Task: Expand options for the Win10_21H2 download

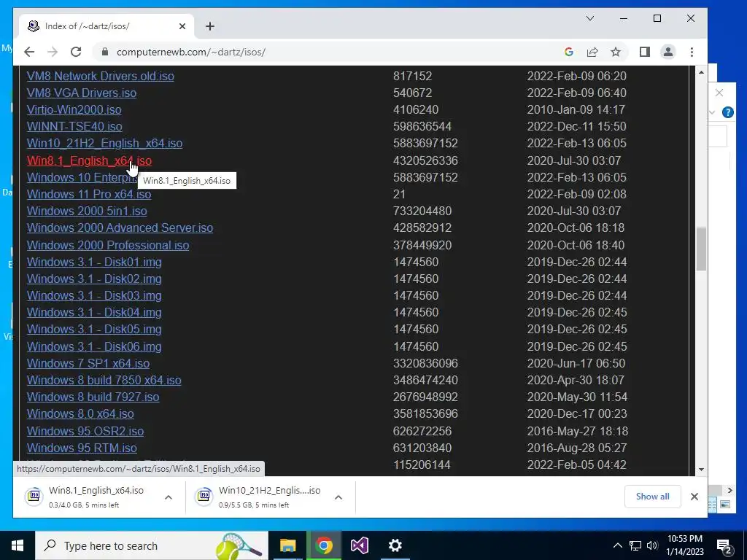Action: [338, 497]
